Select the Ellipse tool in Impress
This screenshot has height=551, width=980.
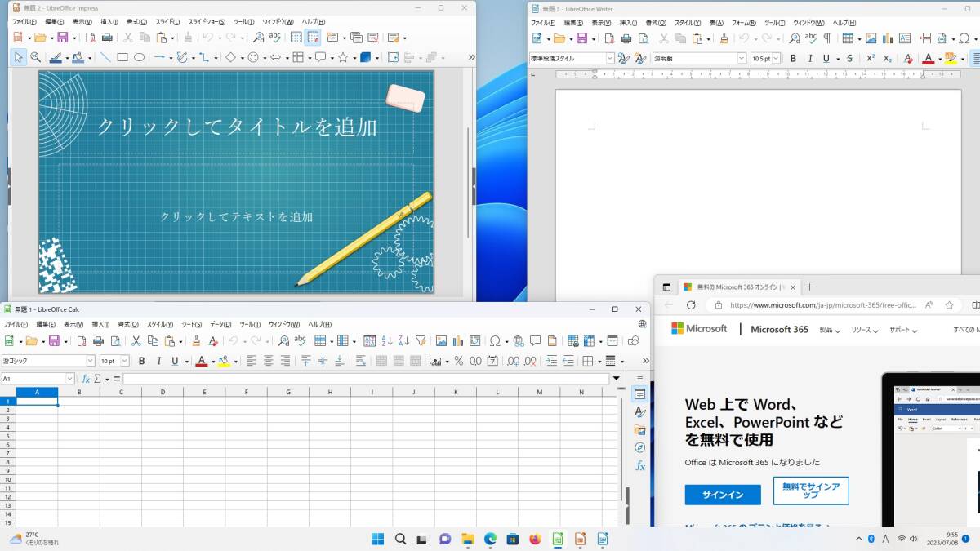(140, 57)
